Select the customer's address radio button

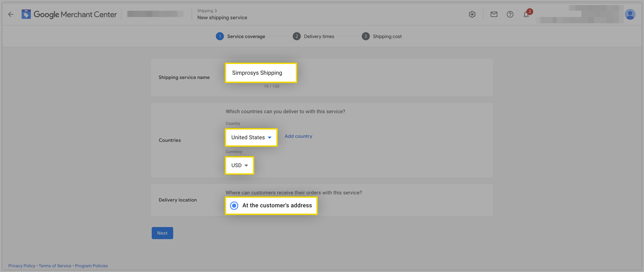pyautogui.click(x=234, y=206)
